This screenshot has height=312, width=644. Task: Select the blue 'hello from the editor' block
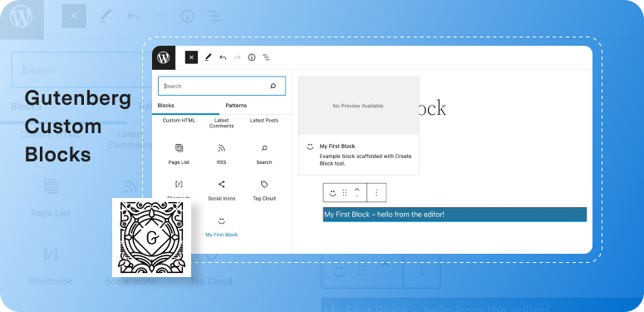coord(455,215)
